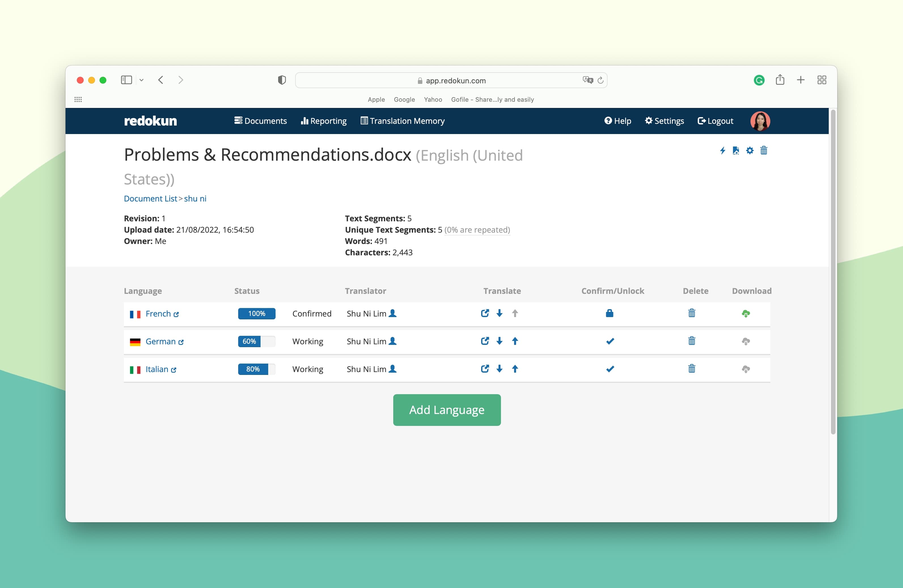Download translated French document cloud icon

click(746, 313)
